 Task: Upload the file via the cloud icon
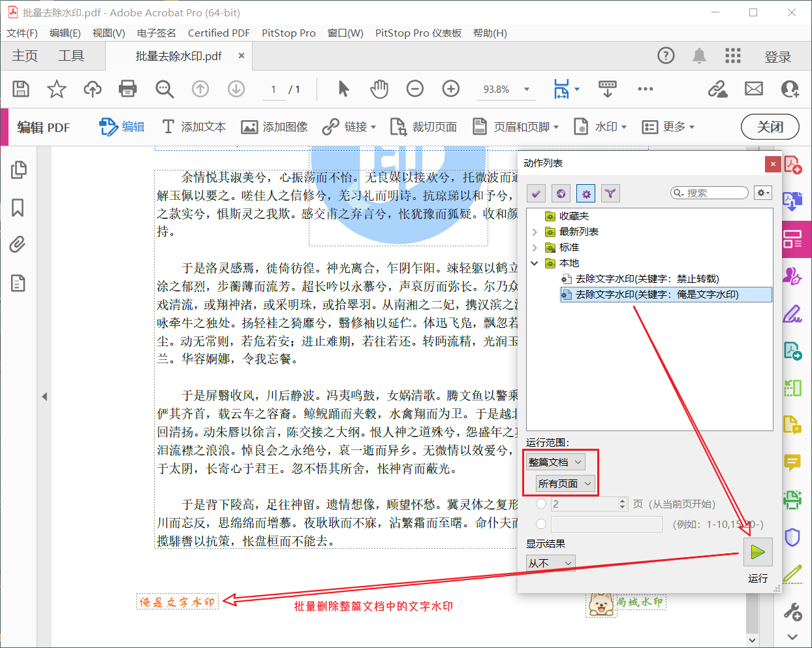tap(92, 89)
